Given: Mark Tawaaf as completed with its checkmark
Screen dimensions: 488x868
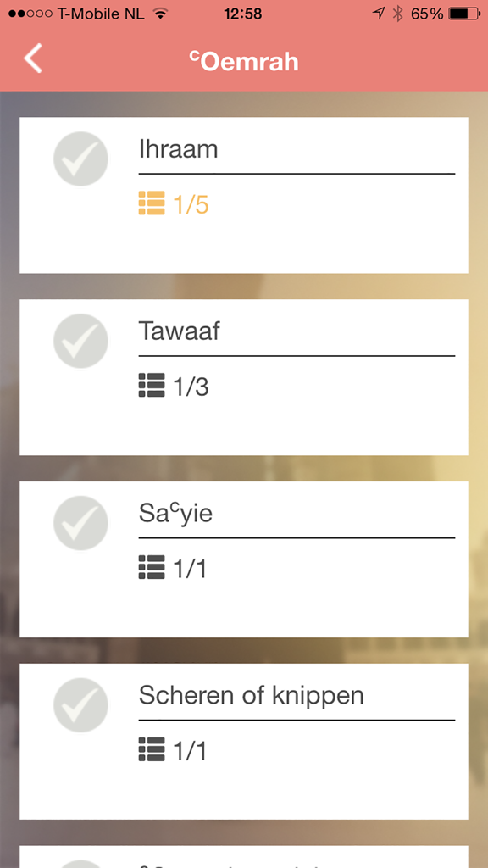Looking at the screenshot, I should [80, 341].
